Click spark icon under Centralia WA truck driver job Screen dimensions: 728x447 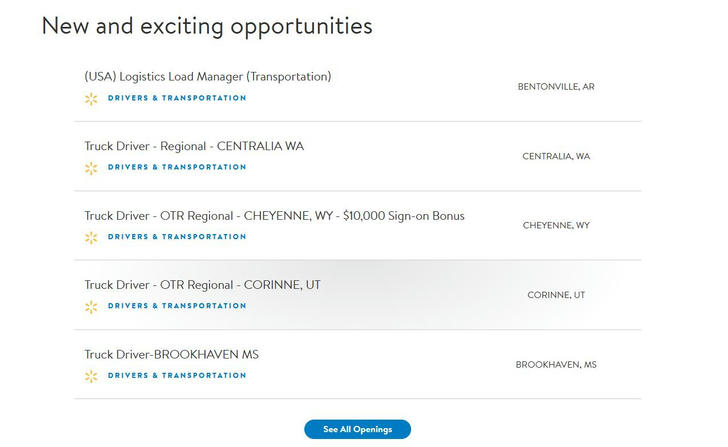tap(91, 168)
